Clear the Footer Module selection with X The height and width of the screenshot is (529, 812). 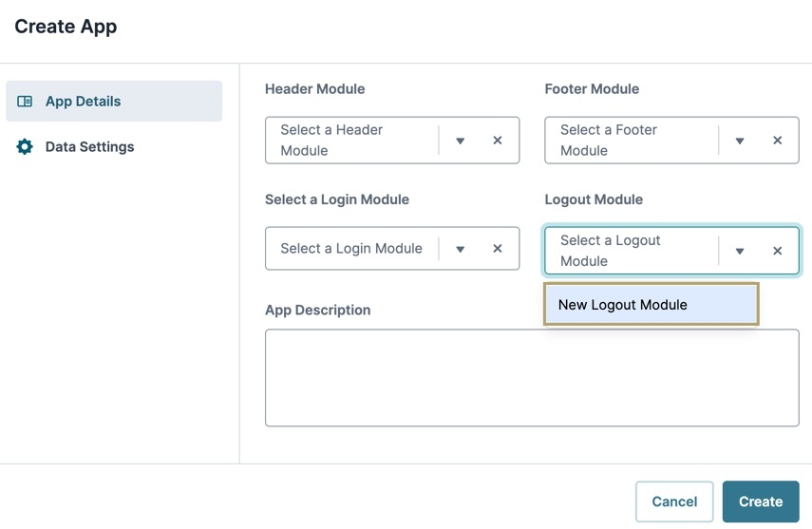click(777, 141)
